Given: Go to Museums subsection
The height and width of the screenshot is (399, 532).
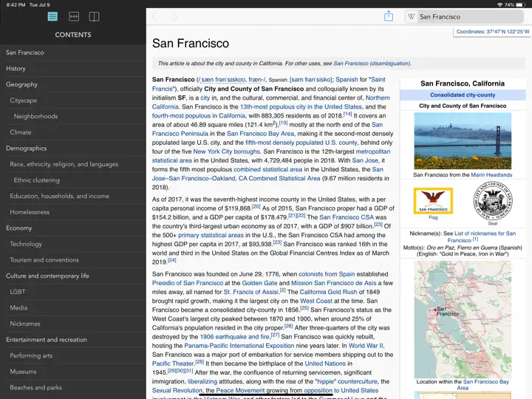Looking at the screenshot, I should [73, 372].
